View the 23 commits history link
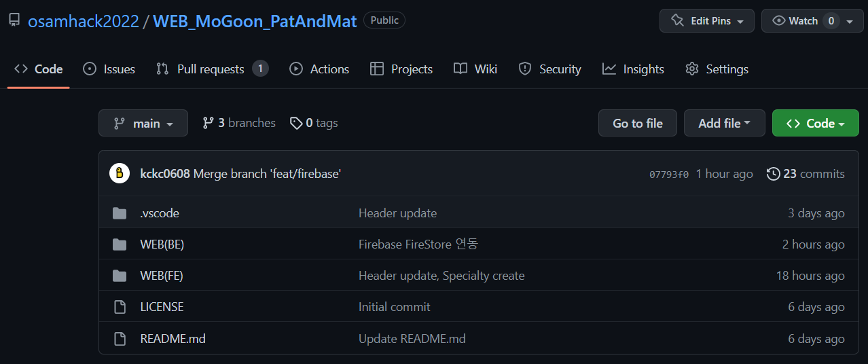Image resolution: width=868 pixels, height=364 pixels. (x=806, y=174)
